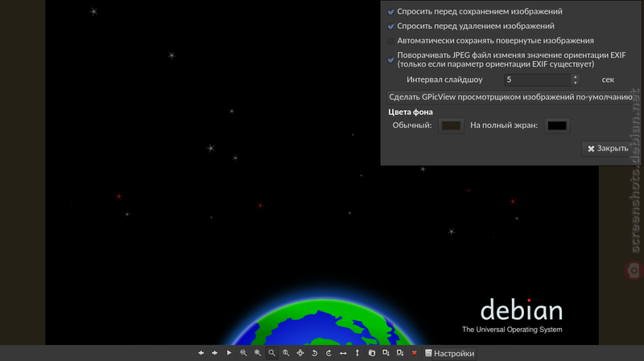644x361 pixels.
Task: Toggle fullscreen mode icon
Action: tap(300, 353)
